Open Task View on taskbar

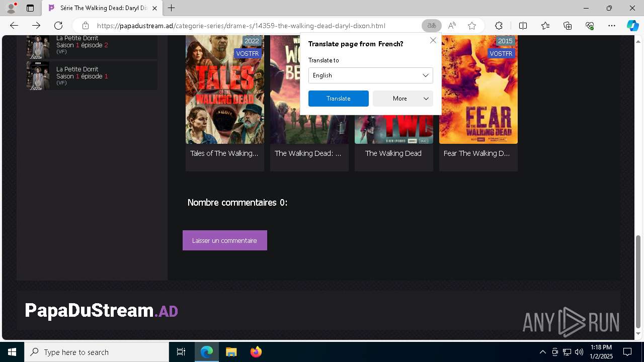point(181,352)
